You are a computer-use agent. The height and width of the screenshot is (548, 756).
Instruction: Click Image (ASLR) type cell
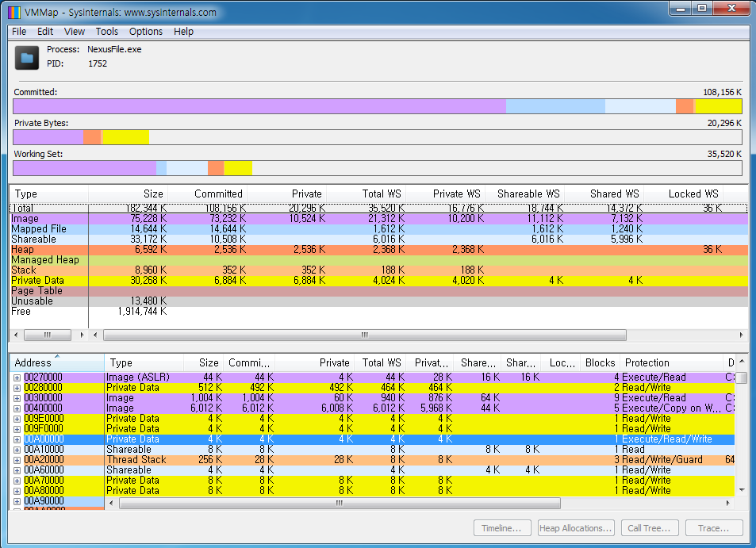138,377
